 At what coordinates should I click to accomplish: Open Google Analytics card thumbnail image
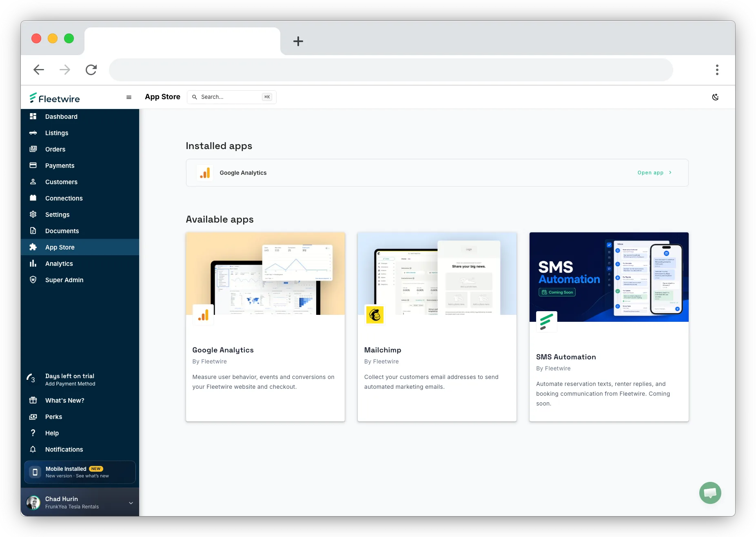(x=265, y=274)
